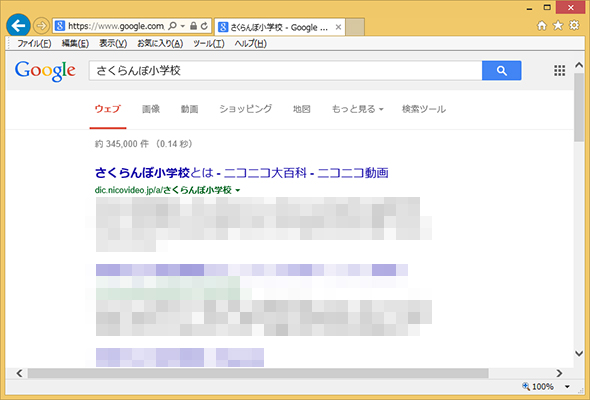Image resolution: width=590 pixels, height=400 pixels.
Task: Click the horizontal scrollbar right arrow
Action: 559,373
